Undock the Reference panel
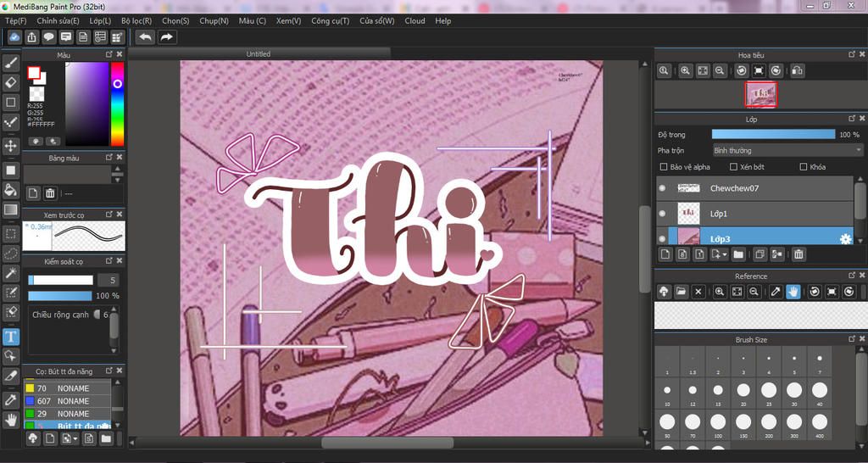The image size is (868, 463). click(851, 276)
